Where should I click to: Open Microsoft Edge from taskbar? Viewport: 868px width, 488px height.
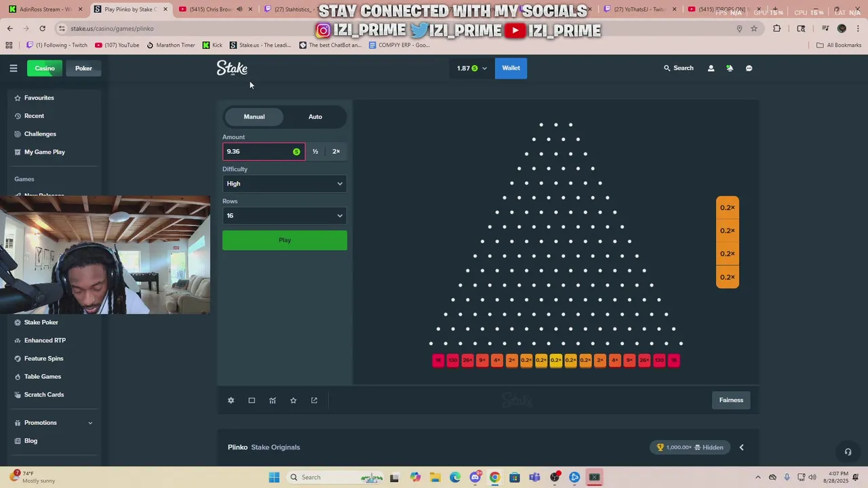[455, 477]
